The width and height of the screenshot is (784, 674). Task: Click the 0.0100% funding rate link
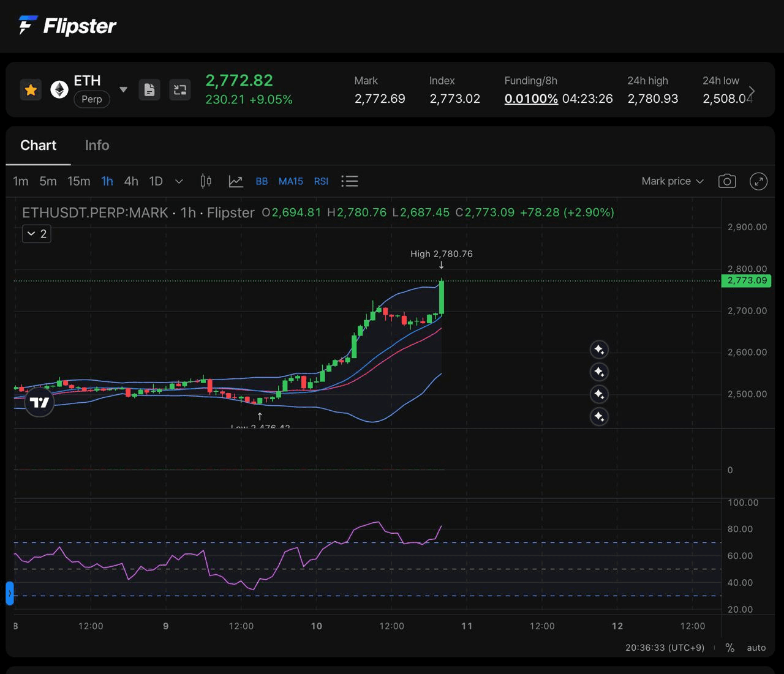pos(531,99)
